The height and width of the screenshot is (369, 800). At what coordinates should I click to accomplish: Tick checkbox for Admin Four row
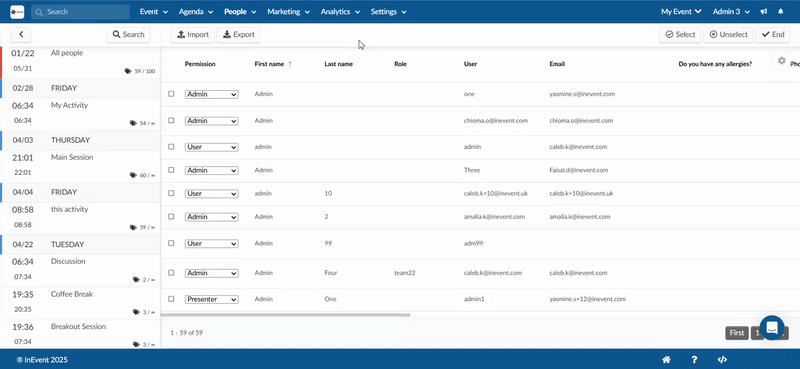click(171, 273)
